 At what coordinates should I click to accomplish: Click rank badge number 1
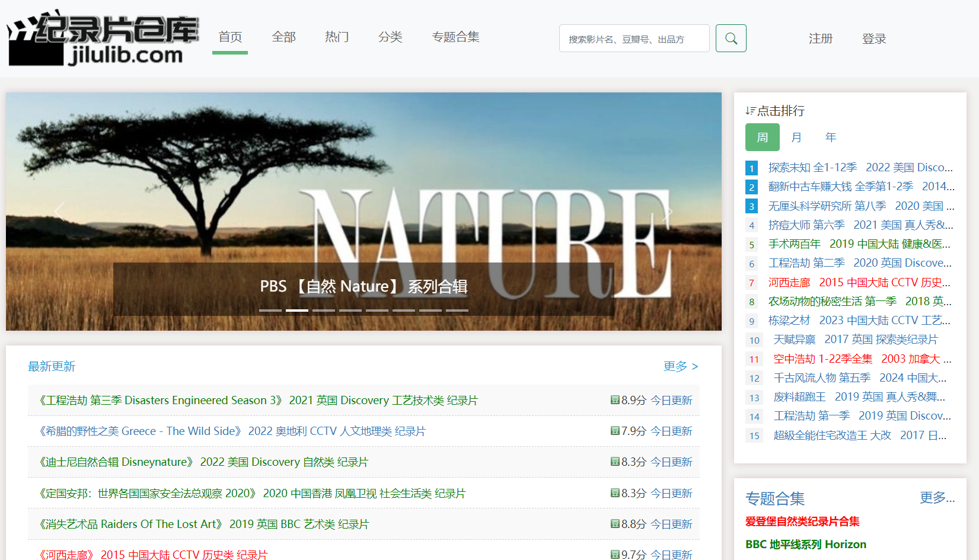pyautogui.click(x=751, y=168)
